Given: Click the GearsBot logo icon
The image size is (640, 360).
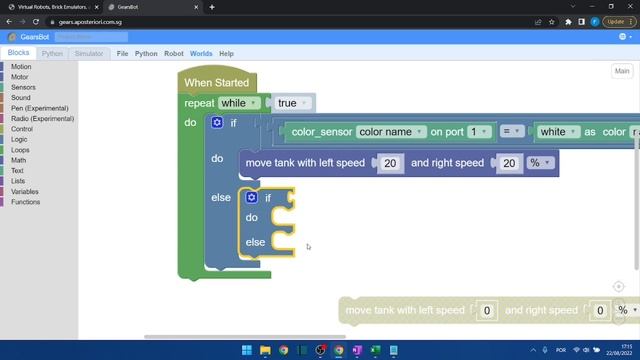Looking at the screenshot, I should tap(12, 37).
